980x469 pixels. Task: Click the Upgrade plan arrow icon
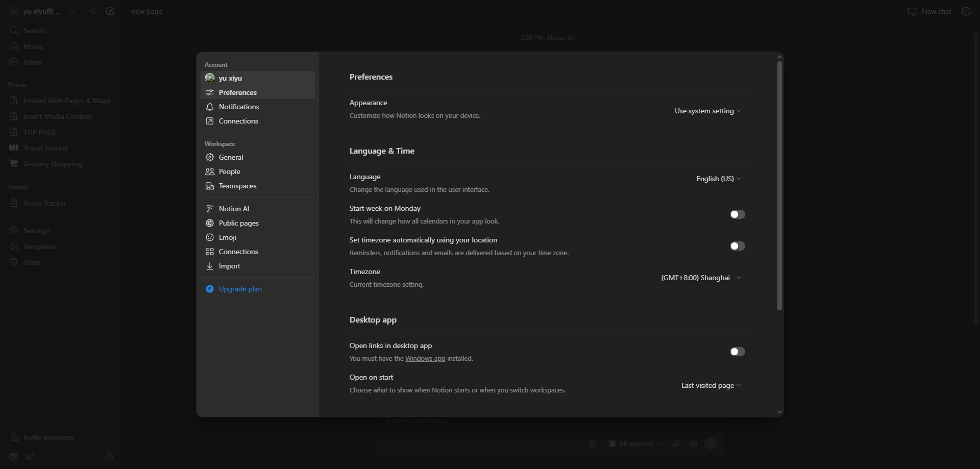click(x=210, y=289)
